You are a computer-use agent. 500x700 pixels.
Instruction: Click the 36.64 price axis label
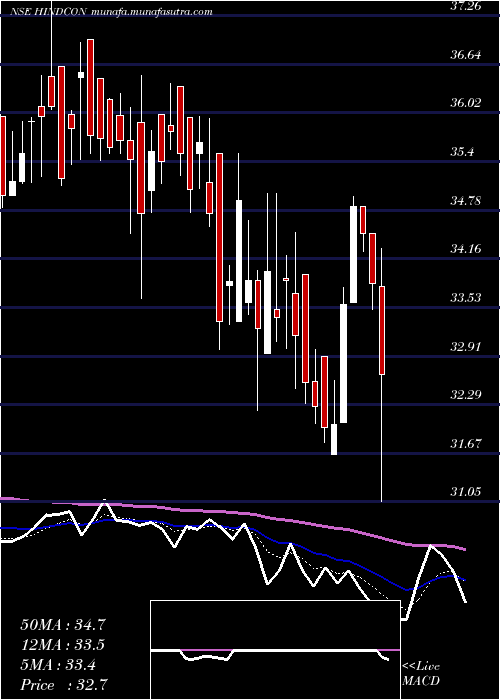coord(467,55)
